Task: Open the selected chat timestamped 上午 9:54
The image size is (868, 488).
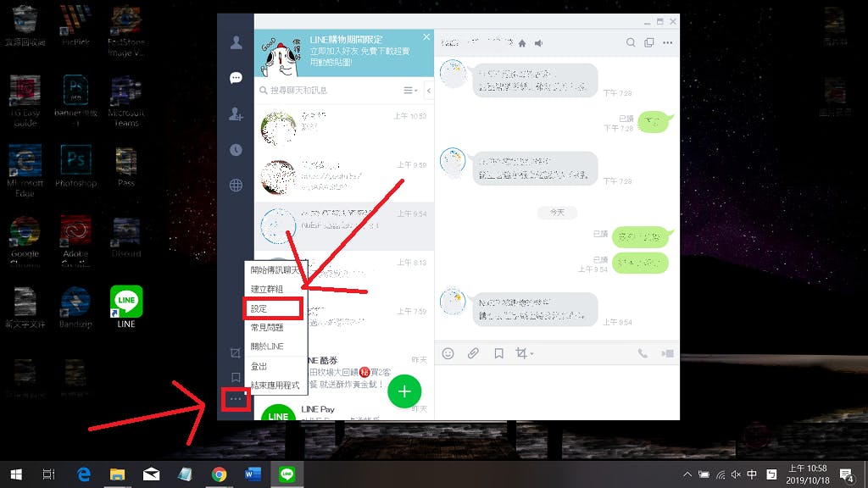Action: (x=344, y=225)
